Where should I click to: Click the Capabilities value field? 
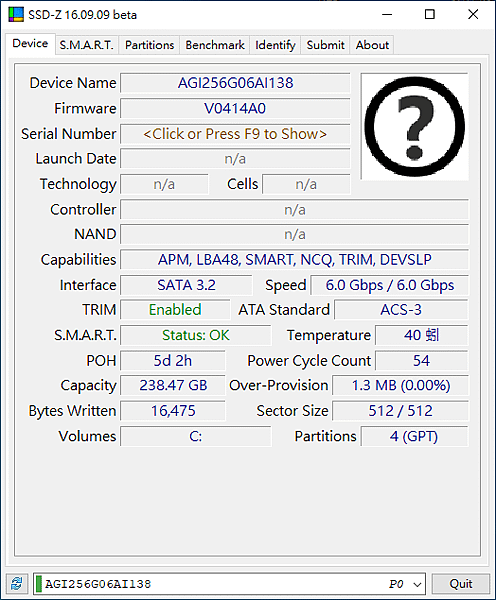click(294, 260)
